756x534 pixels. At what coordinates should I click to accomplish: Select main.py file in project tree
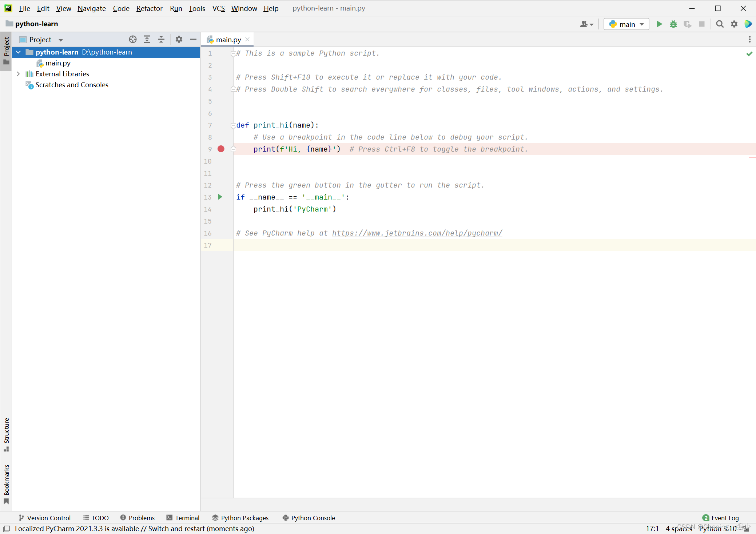[57, 63]
